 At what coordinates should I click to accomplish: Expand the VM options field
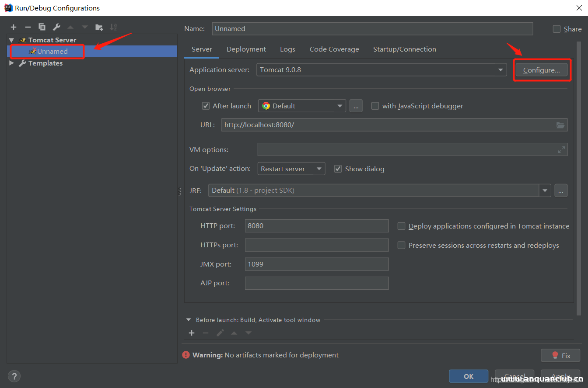click(x=561, y=149)
